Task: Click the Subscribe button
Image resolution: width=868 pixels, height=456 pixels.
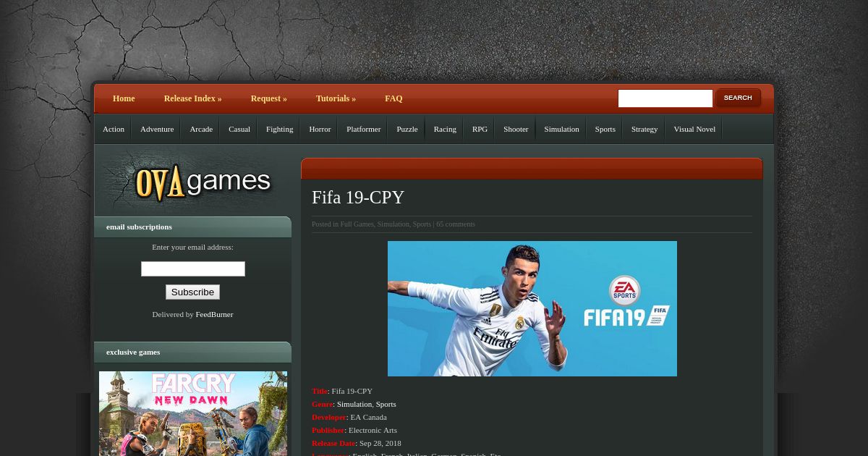Action: pyautogui.click(x=192, y=292)
